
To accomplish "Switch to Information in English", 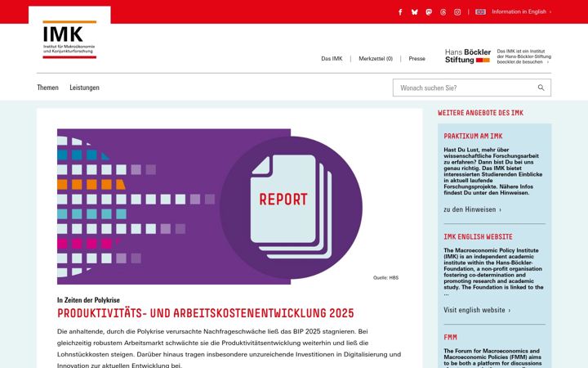I will point(521,12).
